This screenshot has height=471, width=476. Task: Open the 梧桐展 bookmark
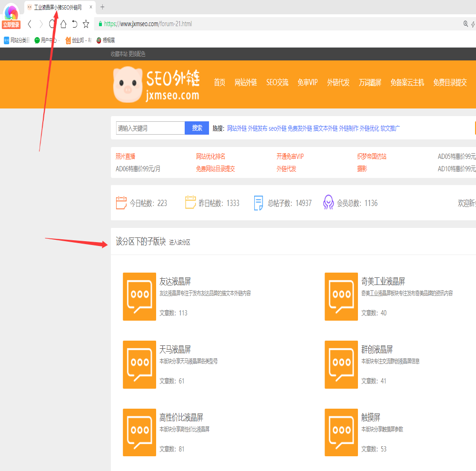106,40
